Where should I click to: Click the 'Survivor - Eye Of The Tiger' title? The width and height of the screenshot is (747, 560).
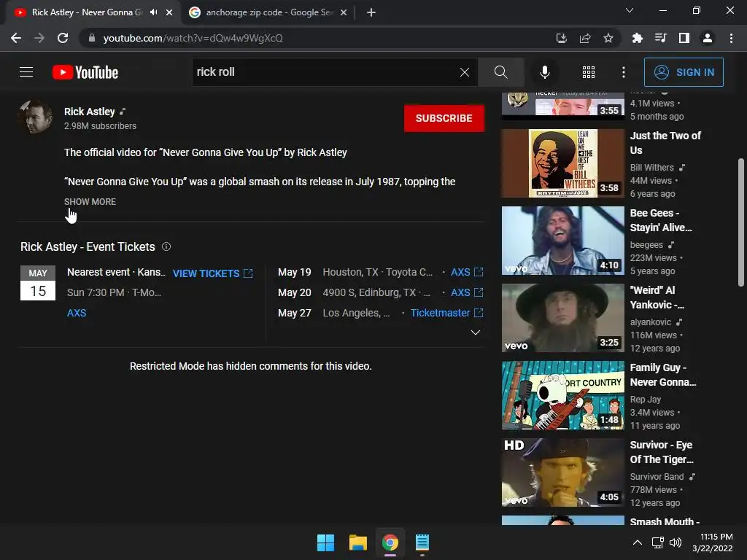tap(661, 452)
